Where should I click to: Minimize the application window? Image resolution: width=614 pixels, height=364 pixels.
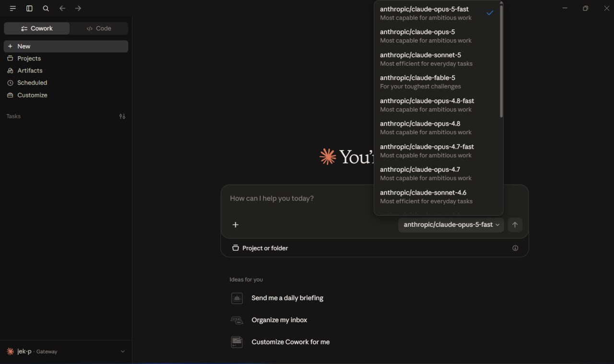click(x=565, y=8)
